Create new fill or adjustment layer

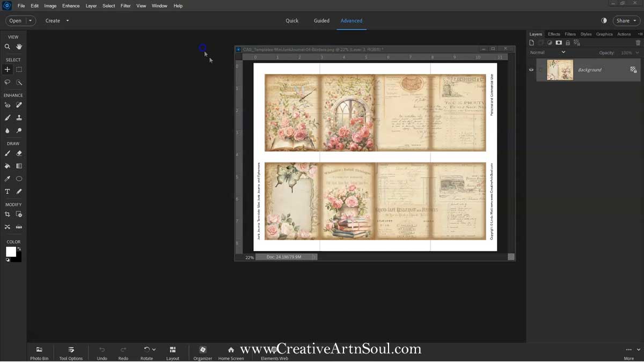pos(550,42)
